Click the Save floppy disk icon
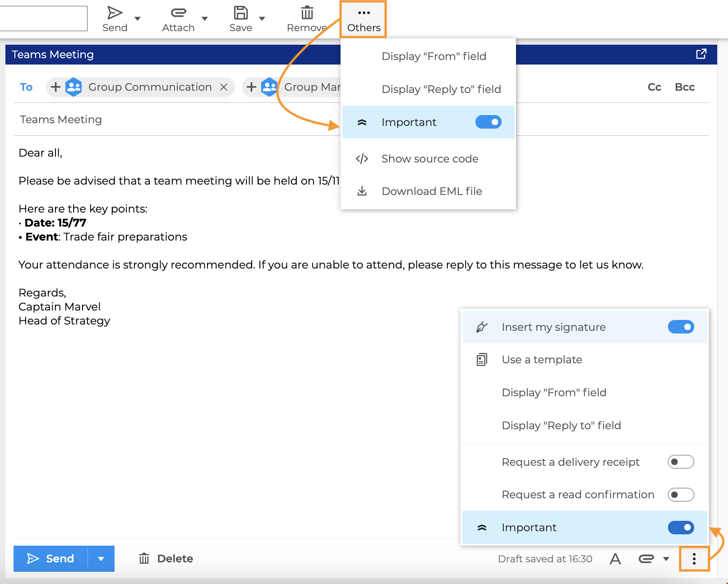728x584 pixels. click(240, 13)
